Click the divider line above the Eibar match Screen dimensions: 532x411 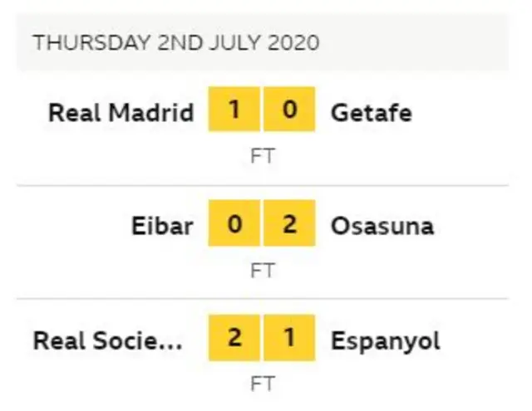click(262, 185)
